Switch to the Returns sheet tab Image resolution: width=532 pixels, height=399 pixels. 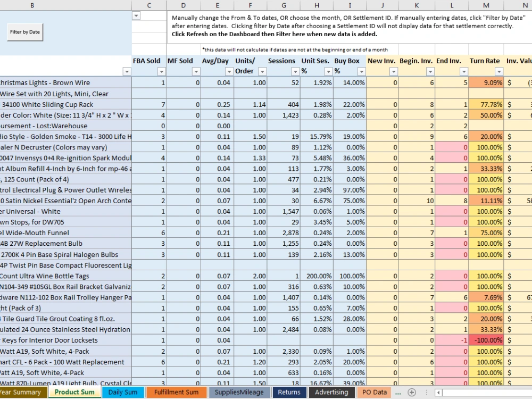click(x=289, y=392)
